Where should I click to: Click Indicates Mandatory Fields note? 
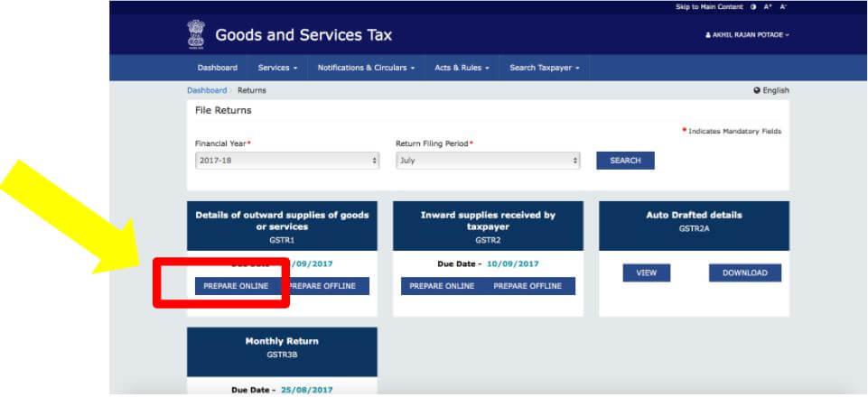tap(732, 132)
